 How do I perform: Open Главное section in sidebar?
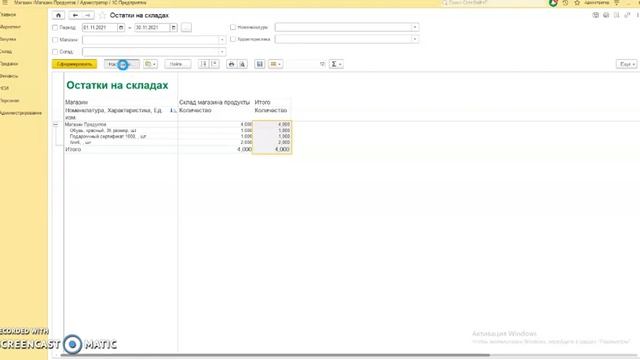[8, 15]
